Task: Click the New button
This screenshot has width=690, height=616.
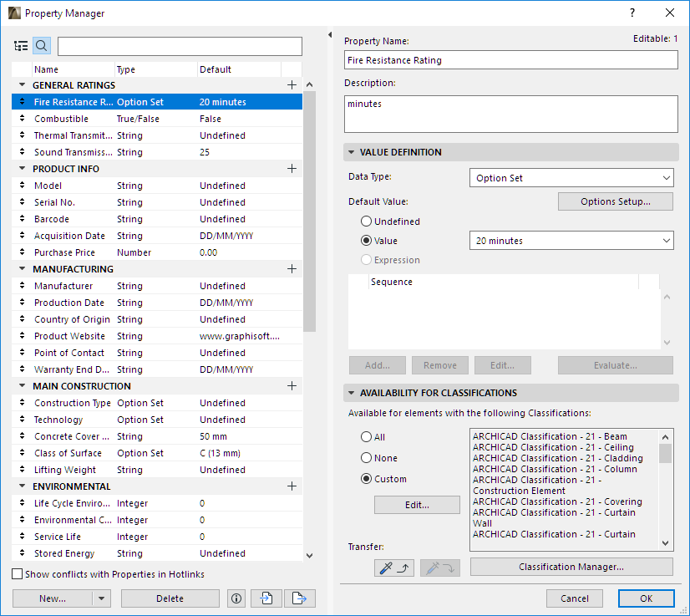Action: pos(53,598)
